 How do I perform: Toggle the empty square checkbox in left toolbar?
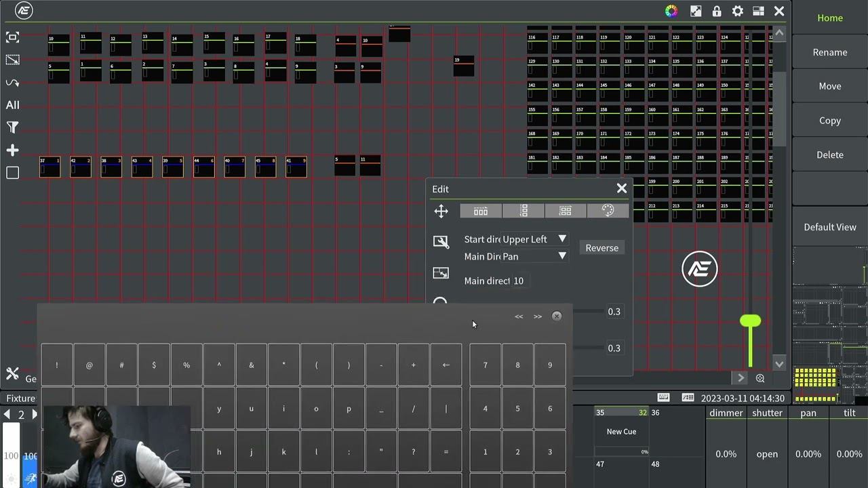pyautogui.click(x=12, y=173)
